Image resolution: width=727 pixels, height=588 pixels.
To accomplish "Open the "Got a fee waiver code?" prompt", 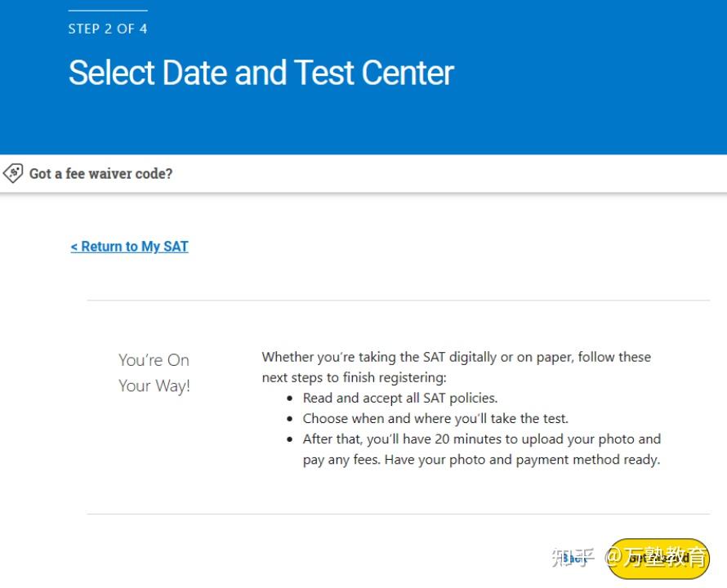I will [x=100, y=174].
